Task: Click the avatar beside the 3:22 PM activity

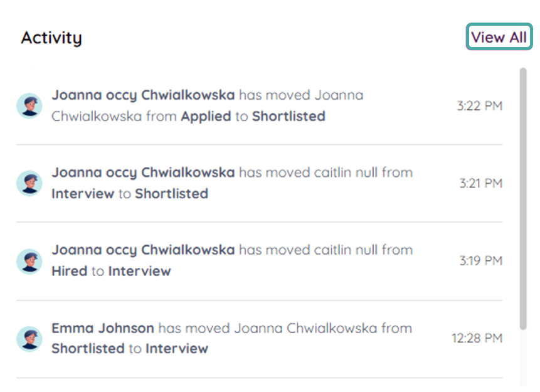Action: pyautogui.click(x=29, y=105)
